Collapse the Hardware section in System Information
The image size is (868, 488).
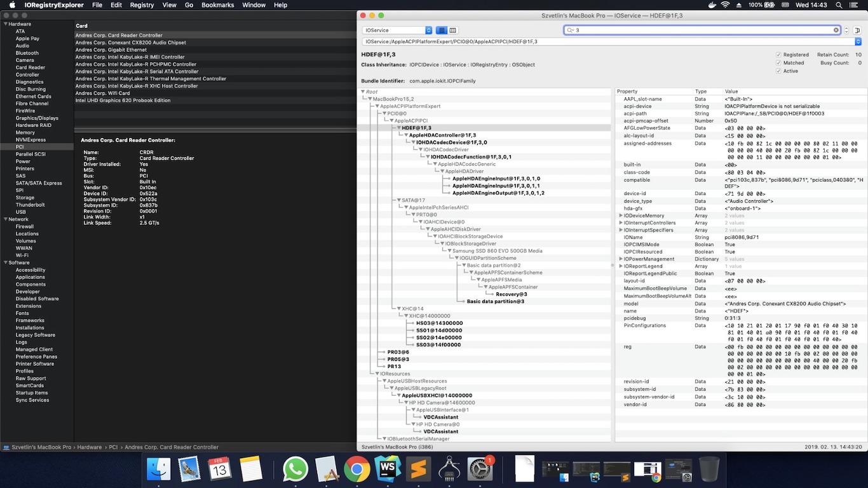pos(5,24)
